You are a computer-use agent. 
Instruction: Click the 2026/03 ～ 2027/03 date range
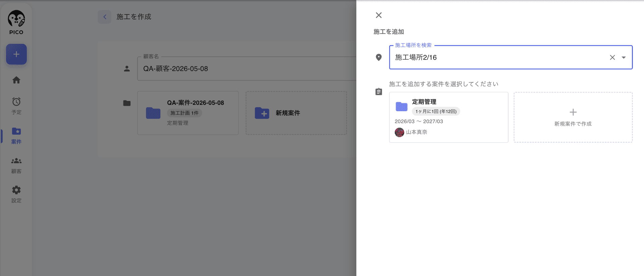419,122
